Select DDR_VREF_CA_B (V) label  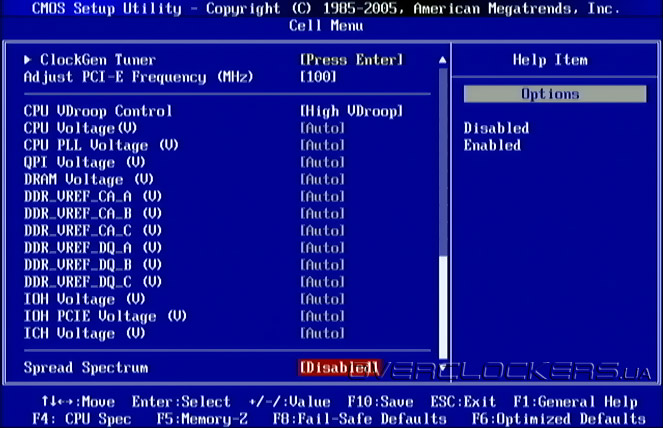click(93, 214)
